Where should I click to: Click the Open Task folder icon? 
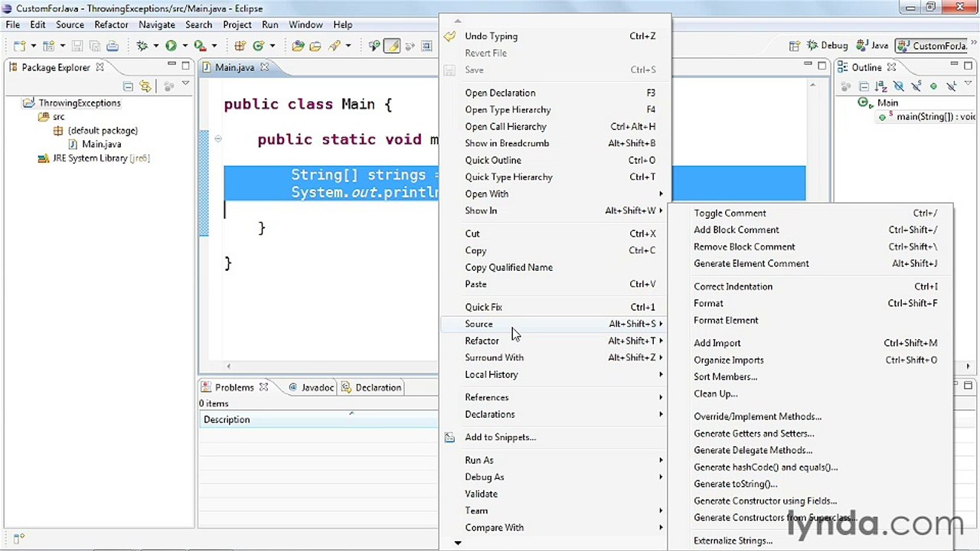pos(315,46)
